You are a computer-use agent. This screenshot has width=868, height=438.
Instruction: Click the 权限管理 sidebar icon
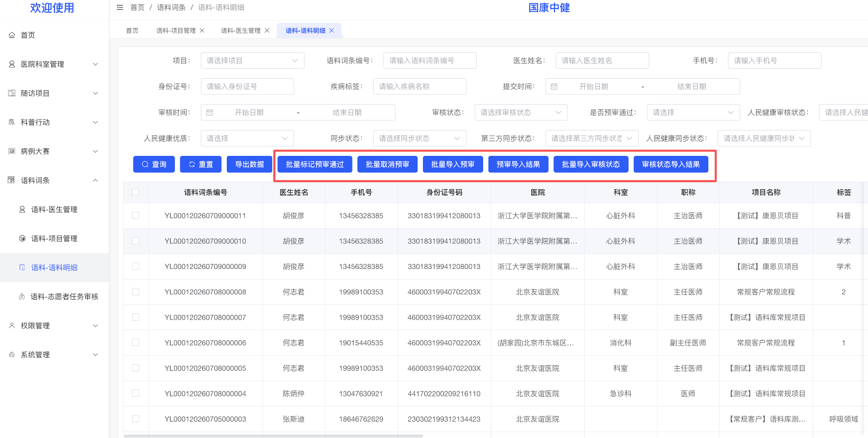point(12,325)
